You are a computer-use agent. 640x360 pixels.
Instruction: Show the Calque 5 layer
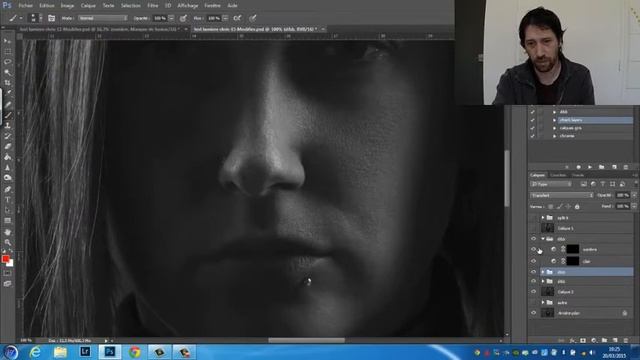click(533, 228)
